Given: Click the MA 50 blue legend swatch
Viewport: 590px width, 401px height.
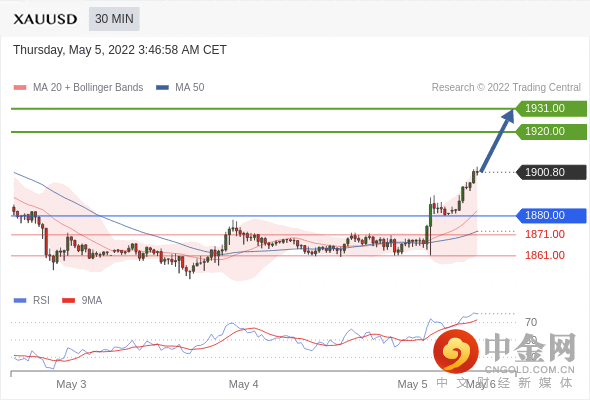Looking at the screenshot, I should (x=162, y=88).
